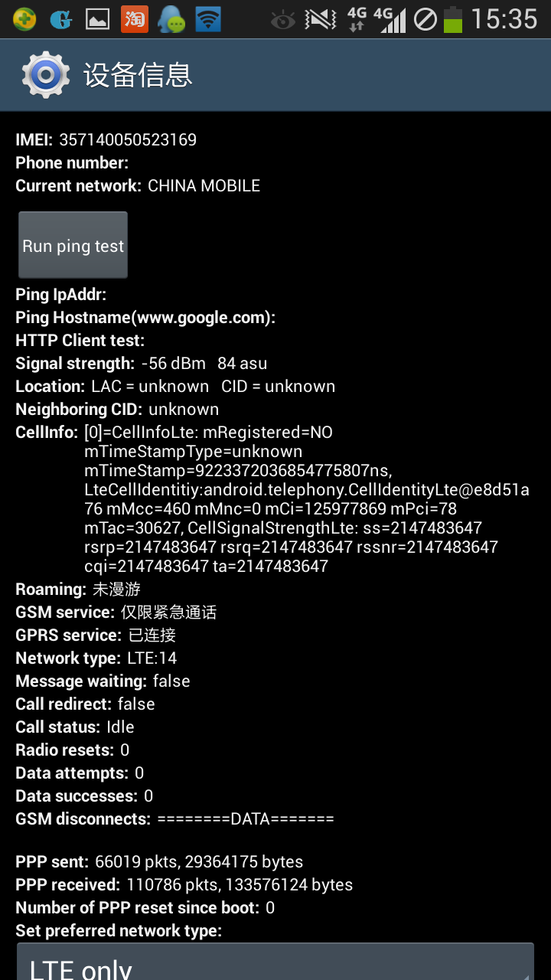Open the LTE only network type dropdown

pyautogui.click(x=275, y=962)
